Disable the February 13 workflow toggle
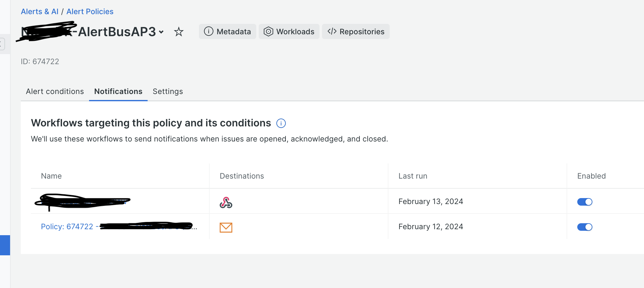The image size is (644, 288). click(585, 202)
